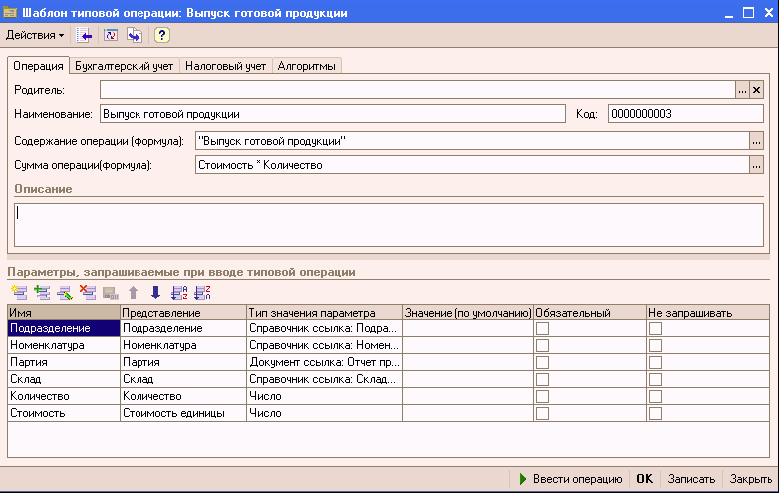Clear the Родитель field with X button
This screenshot has height=493, width=779.
[756, 90]
